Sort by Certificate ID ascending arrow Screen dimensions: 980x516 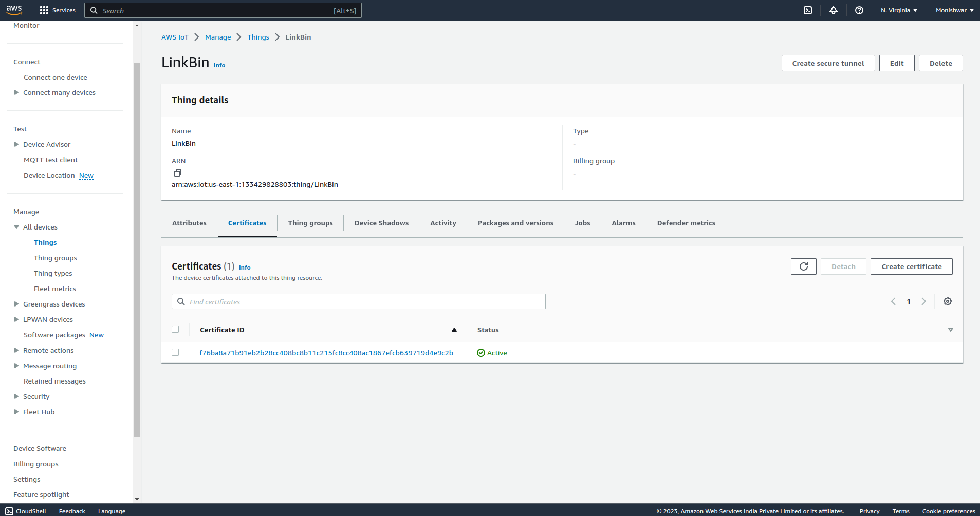(x=454, y=330)
